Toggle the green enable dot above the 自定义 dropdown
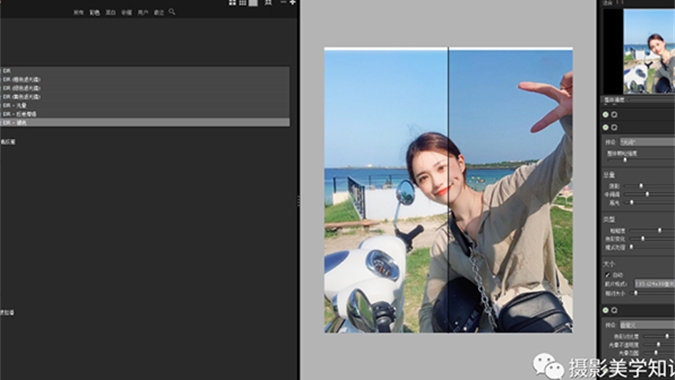Screen dimensions: 675x380 click(606, 310)
